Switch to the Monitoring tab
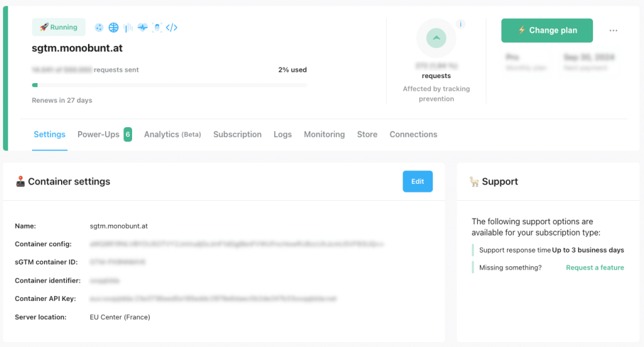644x347 pixels. point(325,134)
